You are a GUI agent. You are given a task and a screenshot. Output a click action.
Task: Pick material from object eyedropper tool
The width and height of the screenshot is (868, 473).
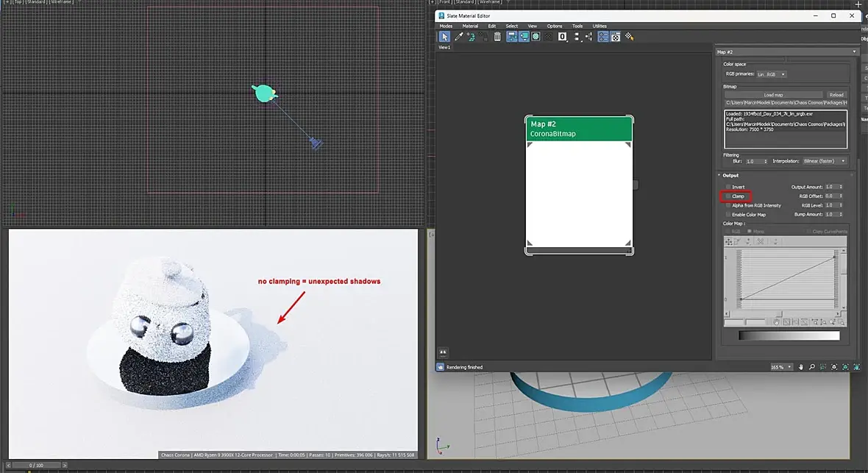(459, 37)
